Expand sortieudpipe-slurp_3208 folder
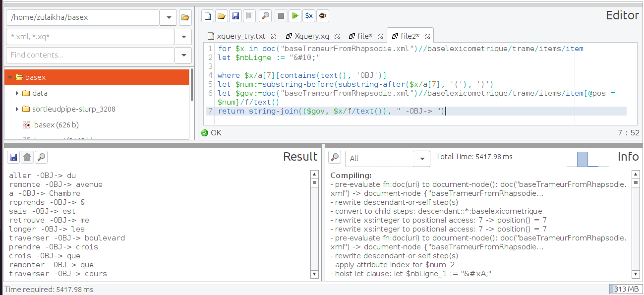 [x=17, y=109]
